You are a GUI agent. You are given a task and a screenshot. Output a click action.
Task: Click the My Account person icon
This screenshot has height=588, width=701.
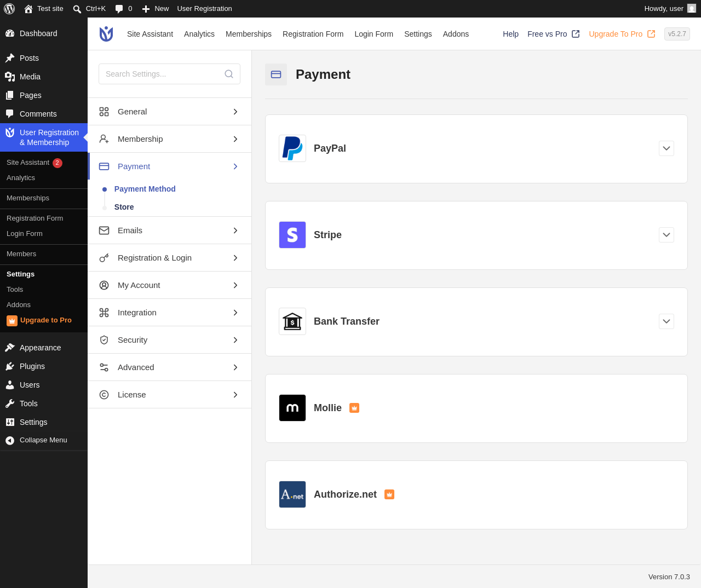click(104, 285)
